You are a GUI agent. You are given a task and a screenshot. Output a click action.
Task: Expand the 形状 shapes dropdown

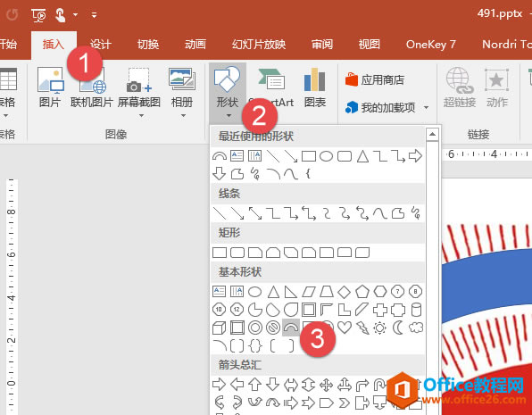coord(228,93)
